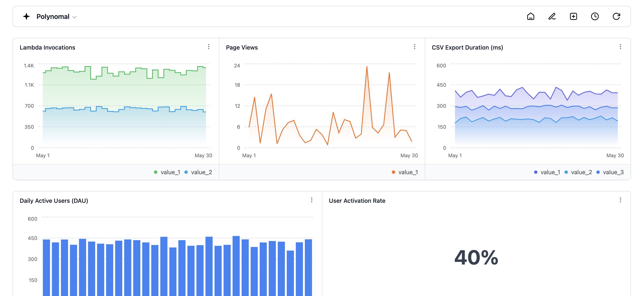
Task: Click the CSV Export Duration (ms) title
Action: coord(467,47)
